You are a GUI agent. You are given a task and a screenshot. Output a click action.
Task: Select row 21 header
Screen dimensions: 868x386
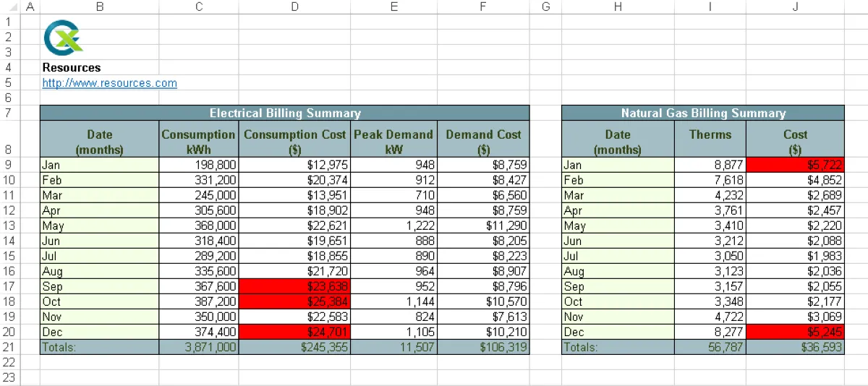coord(9,347)
